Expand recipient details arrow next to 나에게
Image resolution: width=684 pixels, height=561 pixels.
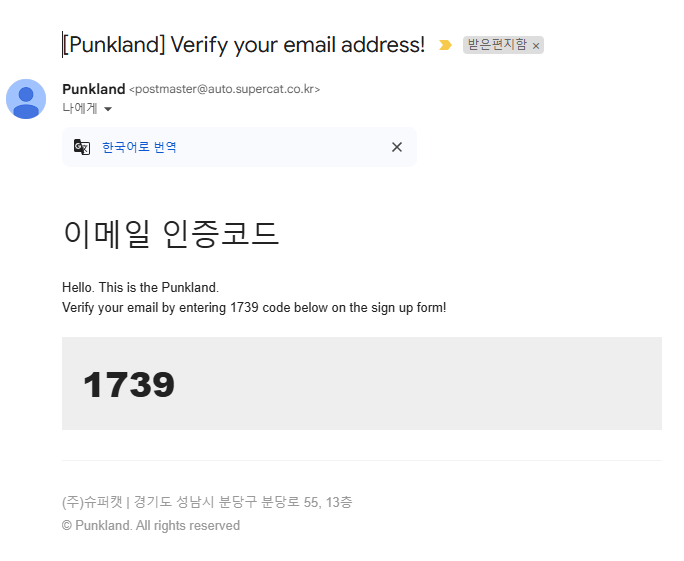tap(108, 109)
